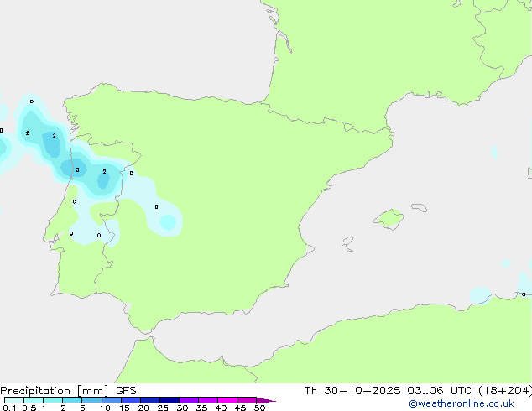532x411 pixels.
Task: Click the '20' legend scale label
Action: (x=143, y=408)
